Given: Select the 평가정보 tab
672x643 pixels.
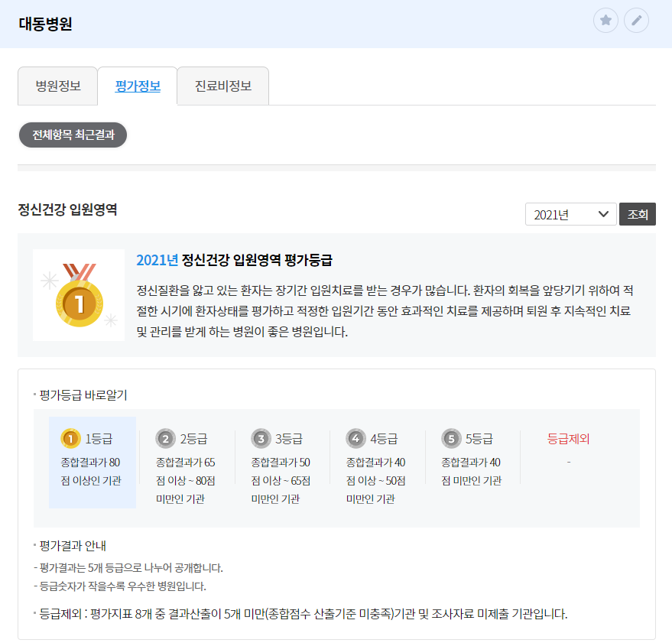Looking at the screenshot, I should (138, 86).
